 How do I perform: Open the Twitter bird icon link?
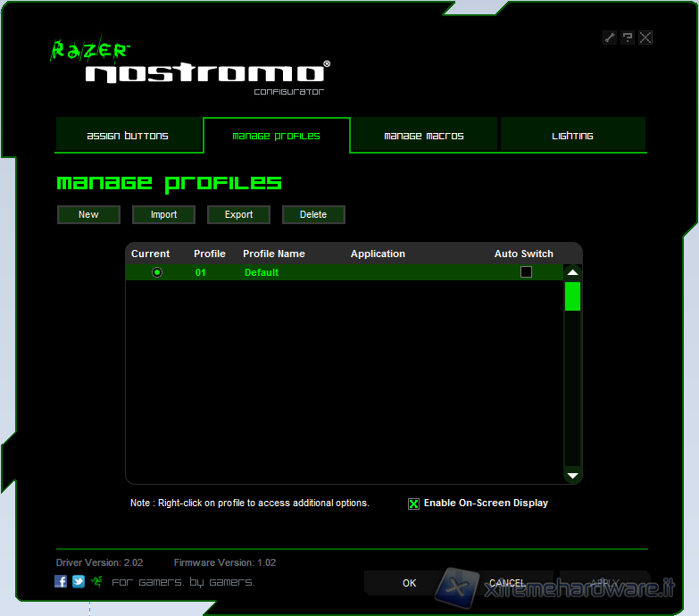click(x=79, y=581)
